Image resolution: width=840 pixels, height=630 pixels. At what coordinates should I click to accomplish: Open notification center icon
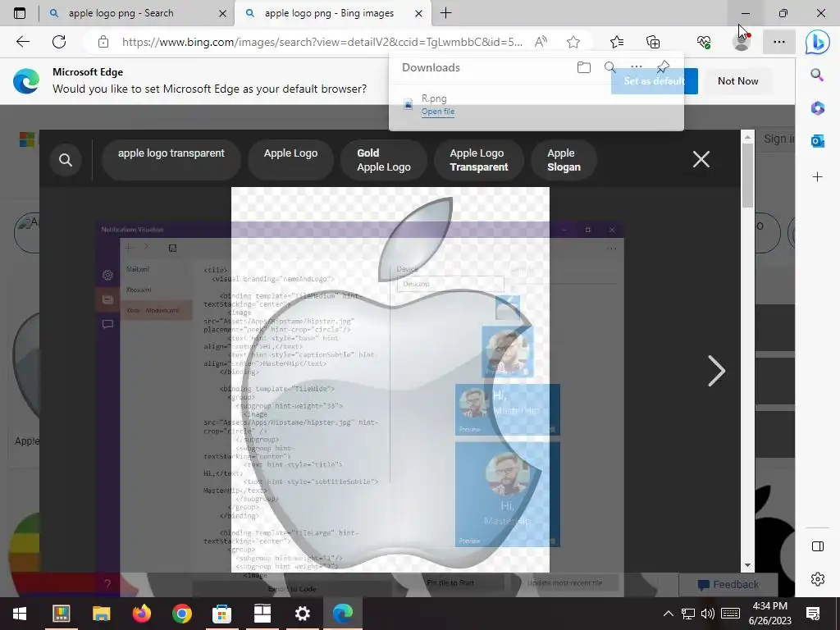813,614
